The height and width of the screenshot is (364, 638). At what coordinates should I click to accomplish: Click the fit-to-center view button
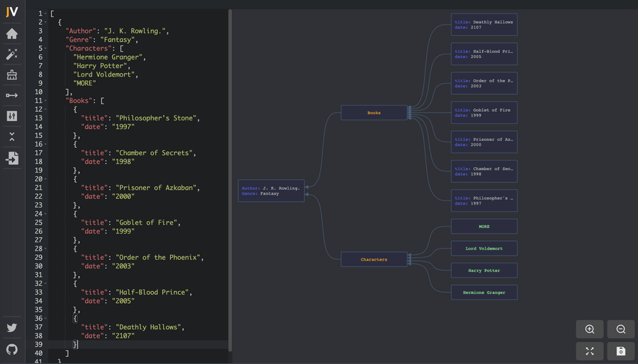pos(590,351)
